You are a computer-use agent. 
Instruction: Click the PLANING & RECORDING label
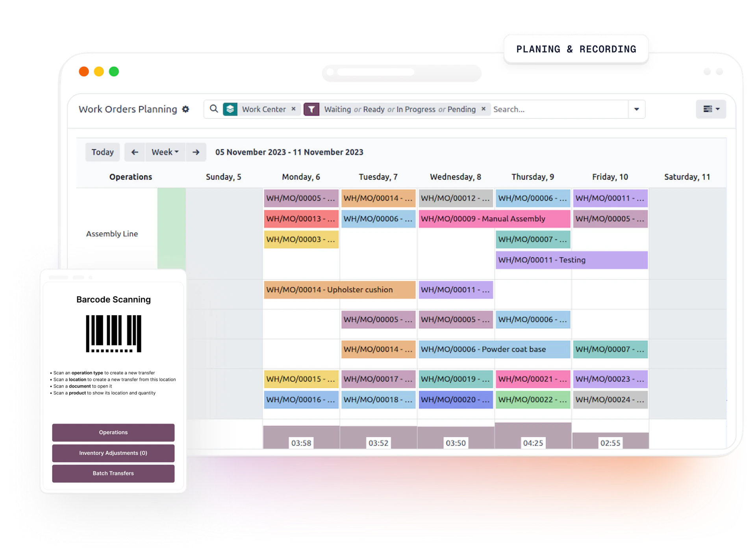point(576,49)
